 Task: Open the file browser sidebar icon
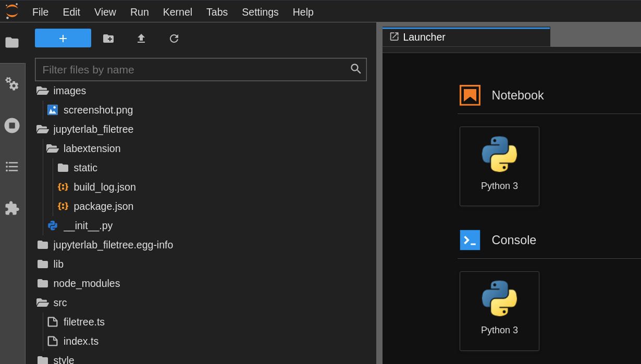click(x=12, y=42)
